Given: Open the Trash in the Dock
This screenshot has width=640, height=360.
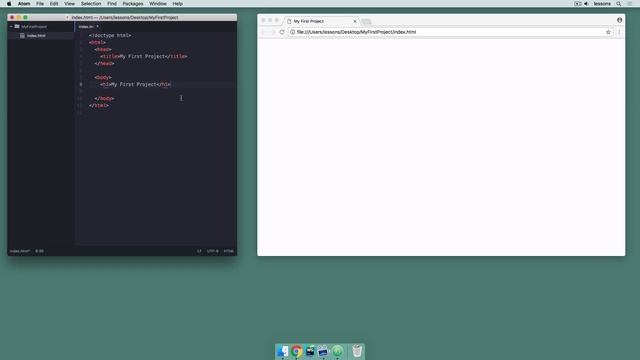Looking at the screenshot, I should (357, 351).
